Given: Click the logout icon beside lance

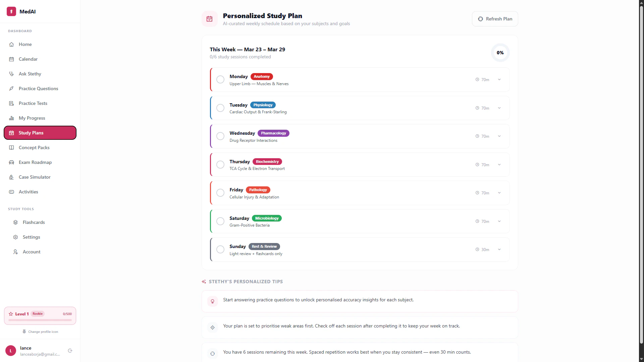Looking at the screenshot, I should (70, 351).
